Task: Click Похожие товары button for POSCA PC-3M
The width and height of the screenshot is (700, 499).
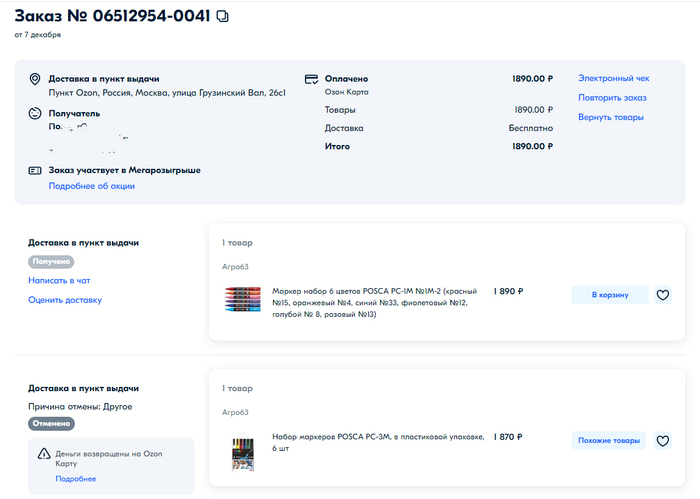Action: click(x=609, y=441)
